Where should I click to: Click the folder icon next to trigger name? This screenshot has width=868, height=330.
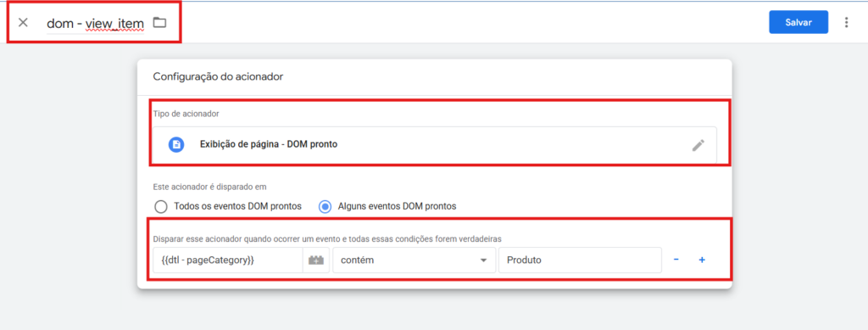[159, 23]
